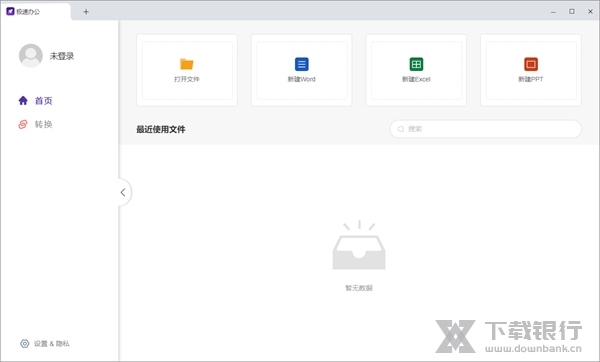This screenshot has height=362, width=600.
Task: Open the 打开文件 folder card
Action: (x=187, y=70)
